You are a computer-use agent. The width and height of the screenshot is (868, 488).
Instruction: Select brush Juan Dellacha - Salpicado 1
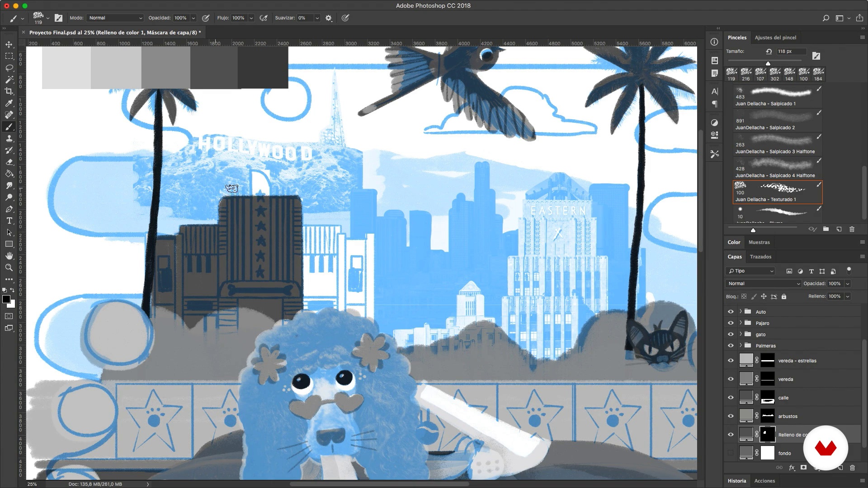coord(778,97)
